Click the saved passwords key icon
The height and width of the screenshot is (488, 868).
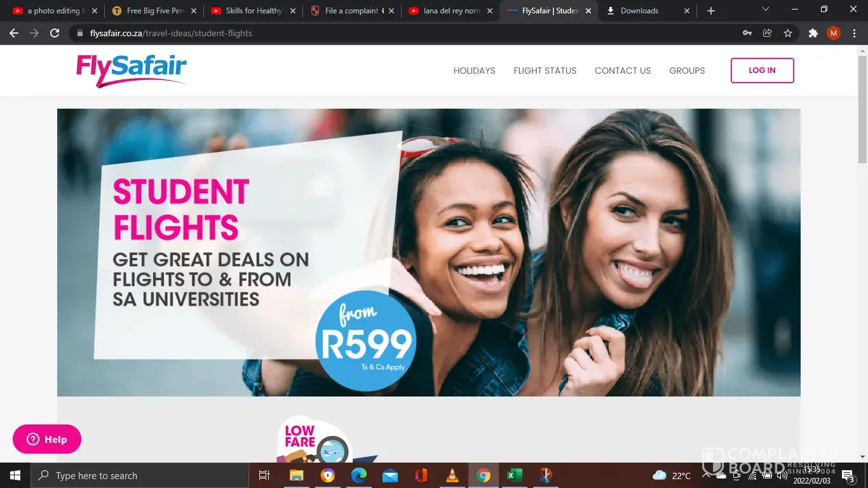747,33
